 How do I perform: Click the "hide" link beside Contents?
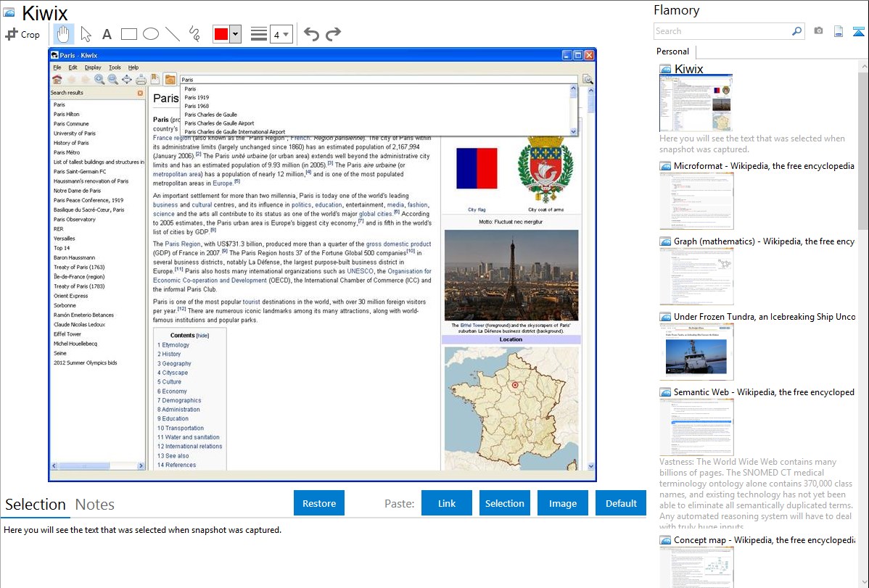pyautogui.click(x=203, y=336)
